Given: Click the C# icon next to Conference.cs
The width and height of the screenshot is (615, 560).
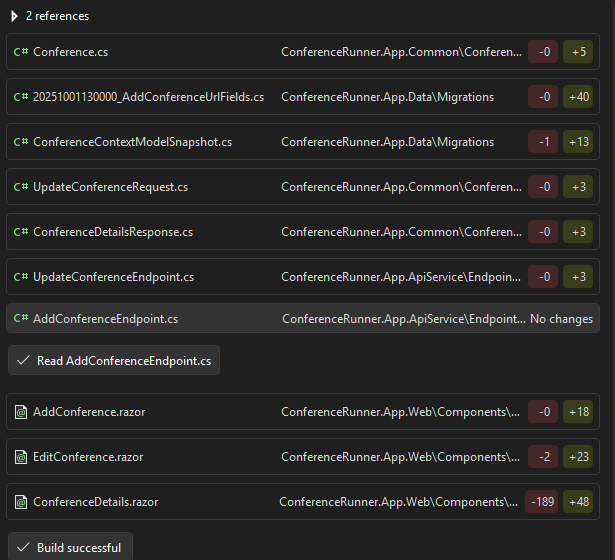Looking at the screenshot, I should pyautogui.click(x=21, y=52).
